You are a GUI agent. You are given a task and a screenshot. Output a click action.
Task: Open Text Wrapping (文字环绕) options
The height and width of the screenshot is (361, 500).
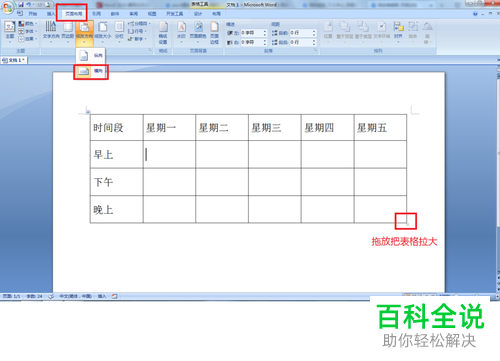pyautogui.click(x=382, y=32)
